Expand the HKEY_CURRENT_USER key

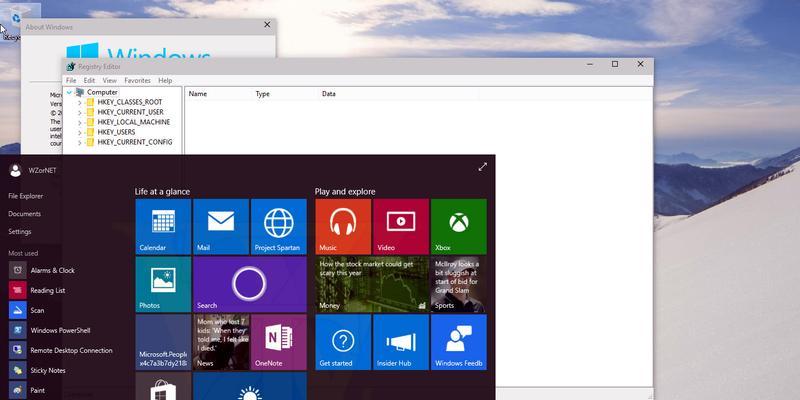(80, 112)
